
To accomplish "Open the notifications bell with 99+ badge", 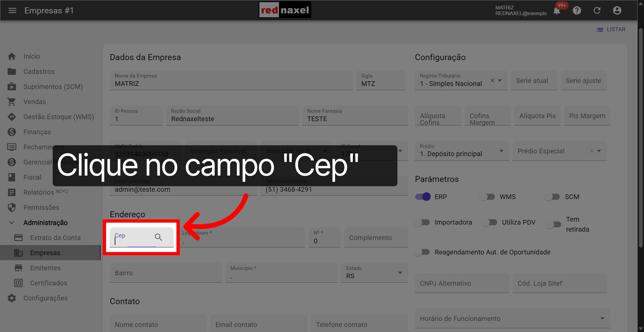I will point(557,10).
